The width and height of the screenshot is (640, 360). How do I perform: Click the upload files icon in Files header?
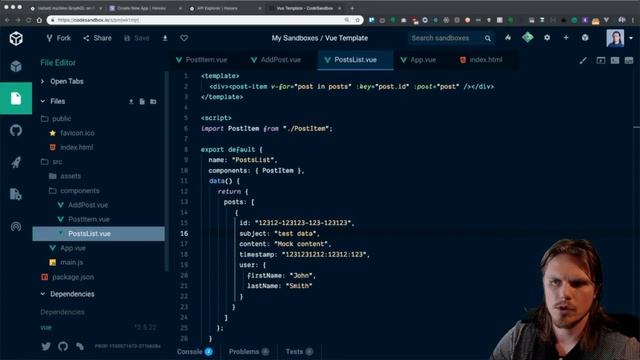pyautogui.click(x=131, y=101)
